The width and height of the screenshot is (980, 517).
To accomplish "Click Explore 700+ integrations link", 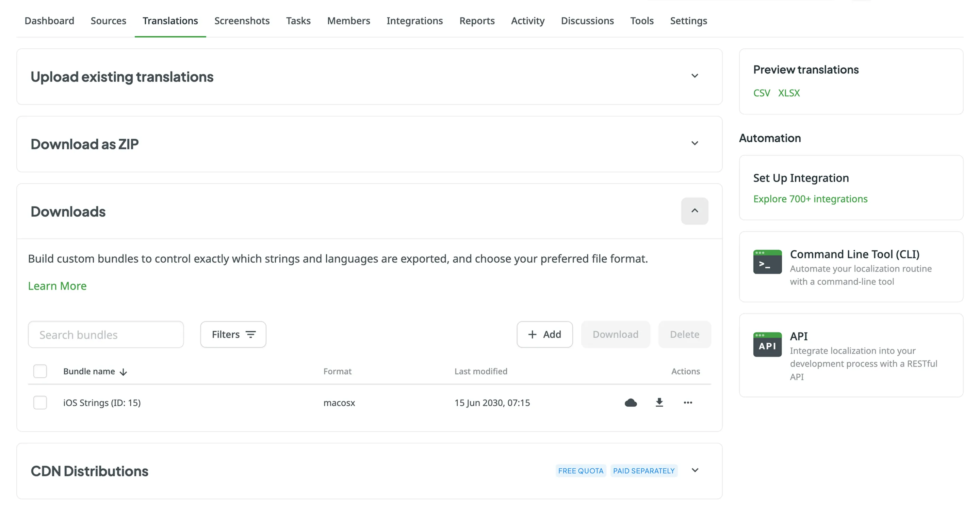I will coord(810,199).
